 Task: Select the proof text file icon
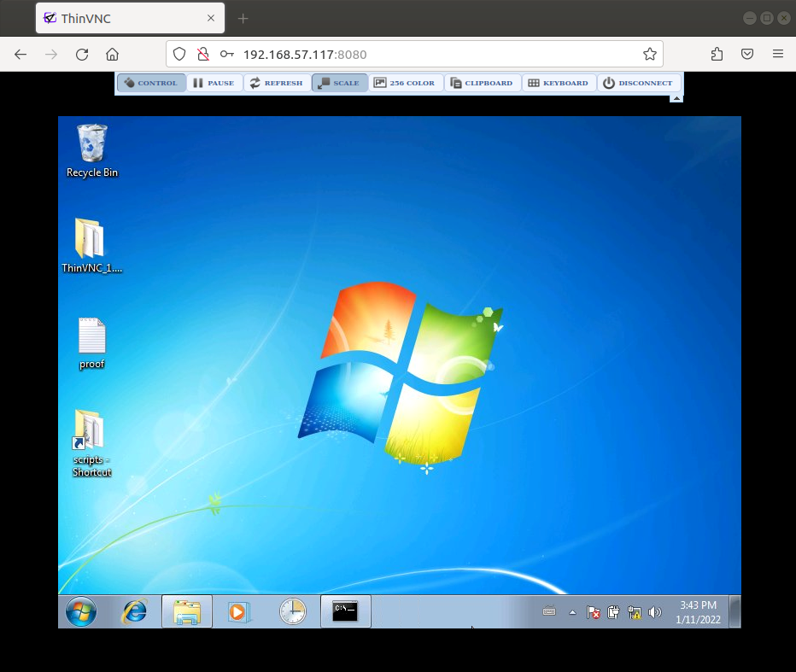point(92,343)
